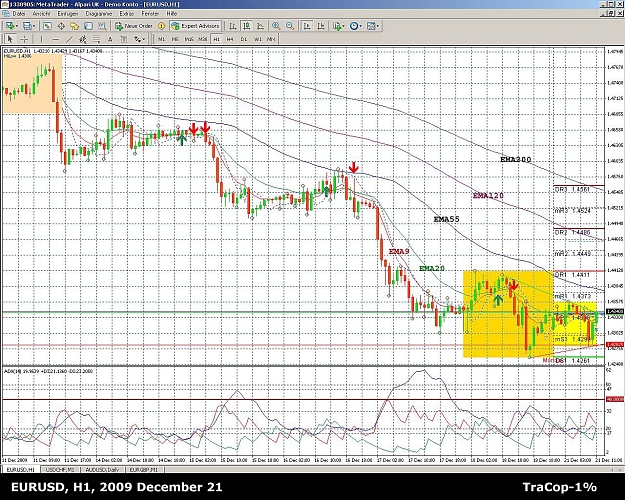Select the Crosshair tool
The image size is (625, 500).
(x=24, y=39)
